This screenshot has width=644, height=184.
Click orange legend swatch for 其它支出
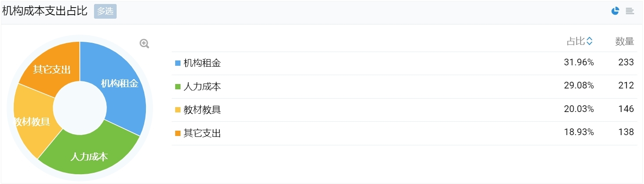pos(178,133)
